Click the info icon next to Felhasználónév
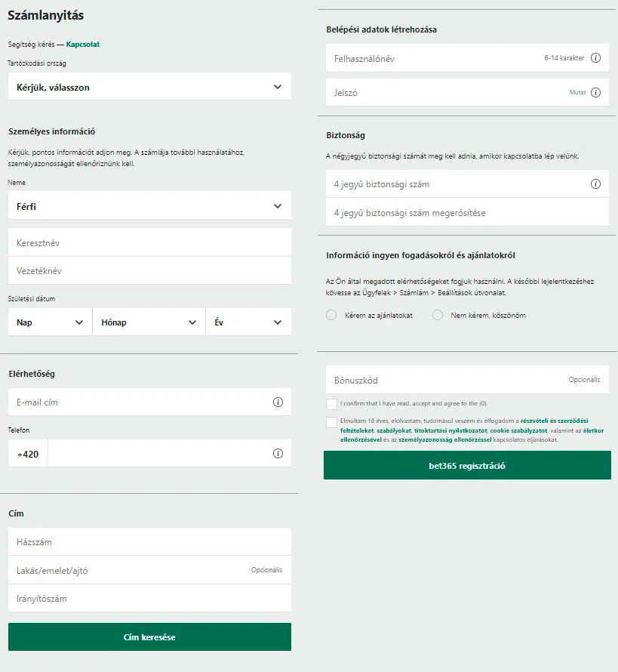 (x=595, y=57)
